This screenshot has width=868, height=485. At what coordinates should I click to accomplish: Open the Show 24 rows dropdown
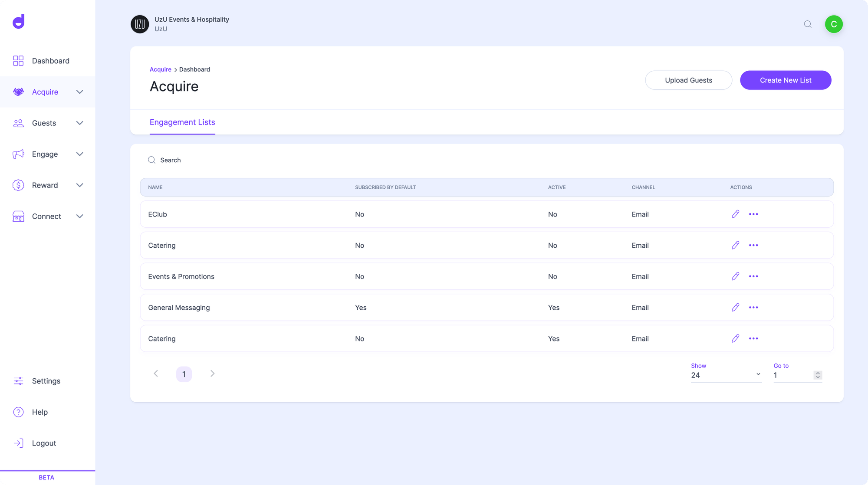[726, 375]
